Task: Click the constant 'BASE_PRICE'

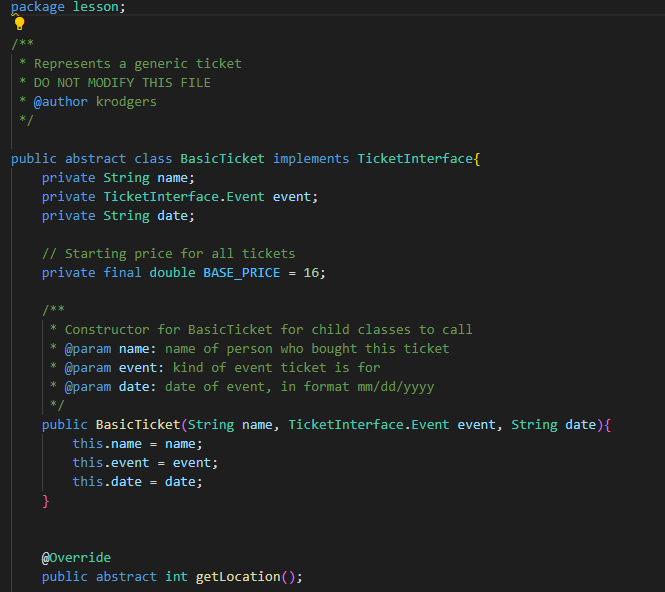Action: pyautogui.click(x=241, y=273)
